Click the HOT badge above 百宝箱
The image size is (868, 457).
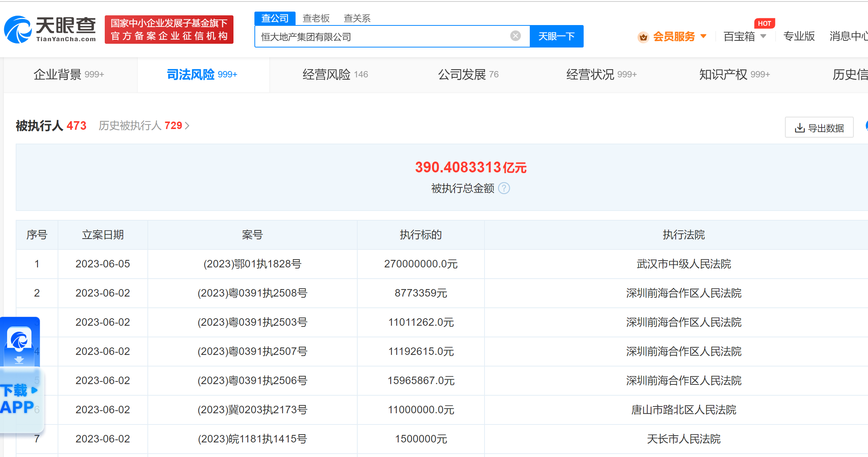(764, 24)
